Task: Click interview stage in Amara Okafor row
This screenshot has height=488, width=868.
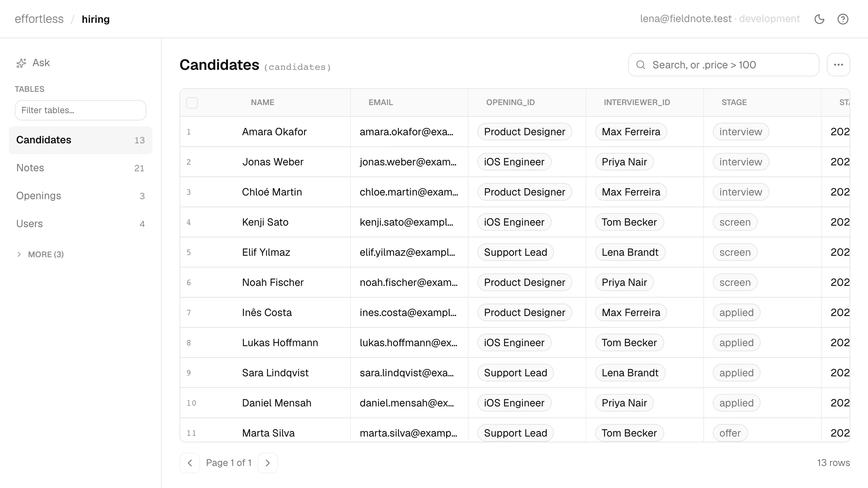Action: coord(741,132)
